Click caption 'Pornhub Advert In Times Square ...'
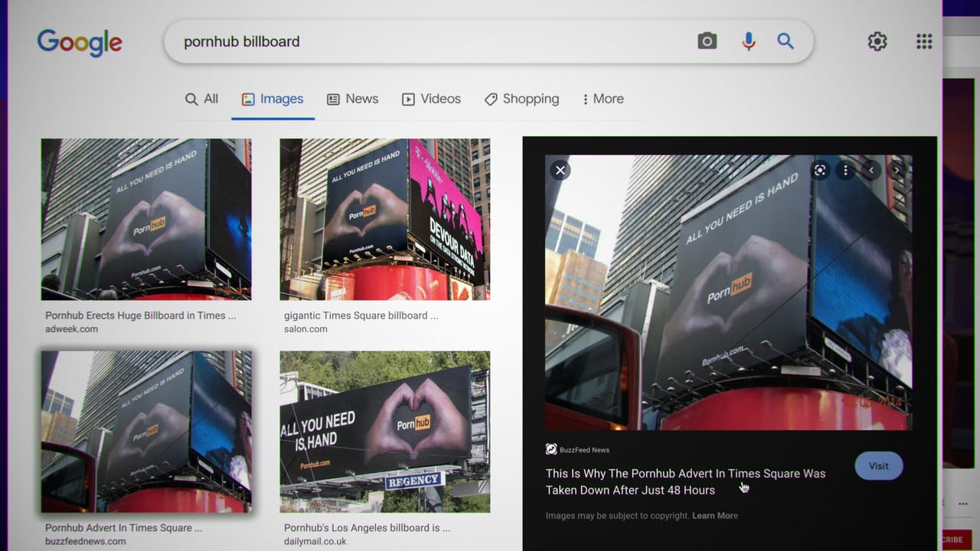The height and width of the screenshot is (551, 980). coord(124,528)
